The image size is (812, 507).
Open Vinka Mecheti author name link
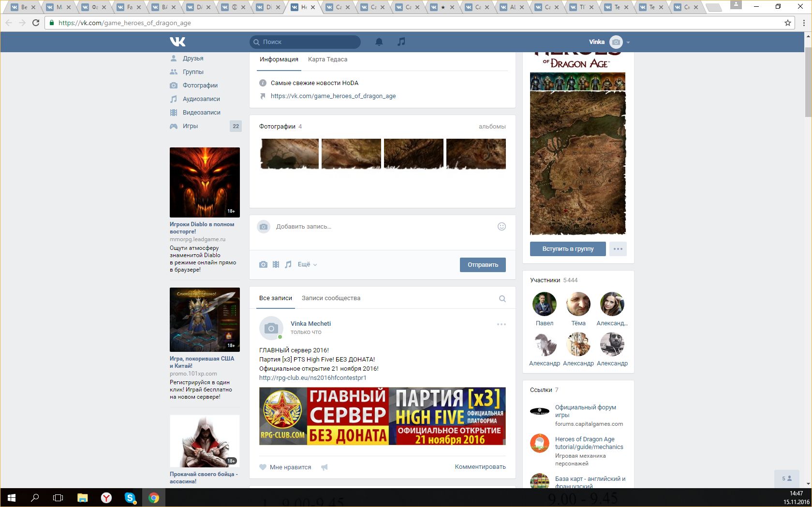coord(310,324)
